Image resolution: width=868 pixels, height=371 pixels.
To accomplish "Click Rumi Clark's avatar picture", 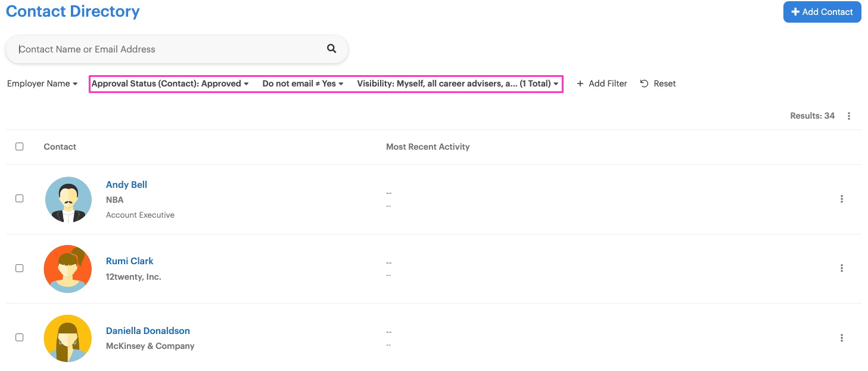I will pyautogui.click(x=68, y=268).
